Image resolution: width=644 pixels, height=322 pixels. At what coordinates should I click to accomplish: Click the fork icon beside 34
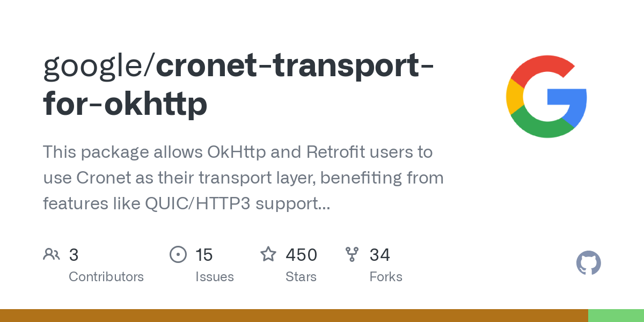click(x=352, y=254)
